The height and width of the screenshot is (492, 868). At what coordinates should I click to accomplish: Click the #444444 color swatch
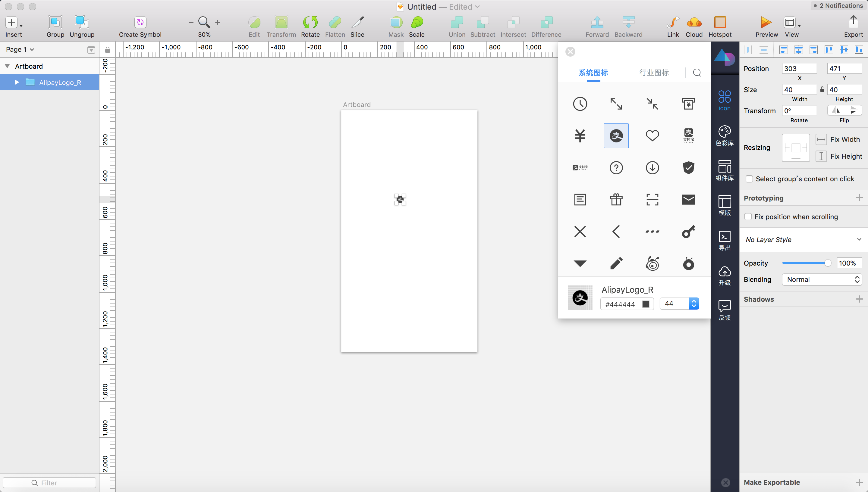pyautogui.click(x=646, y=304)
